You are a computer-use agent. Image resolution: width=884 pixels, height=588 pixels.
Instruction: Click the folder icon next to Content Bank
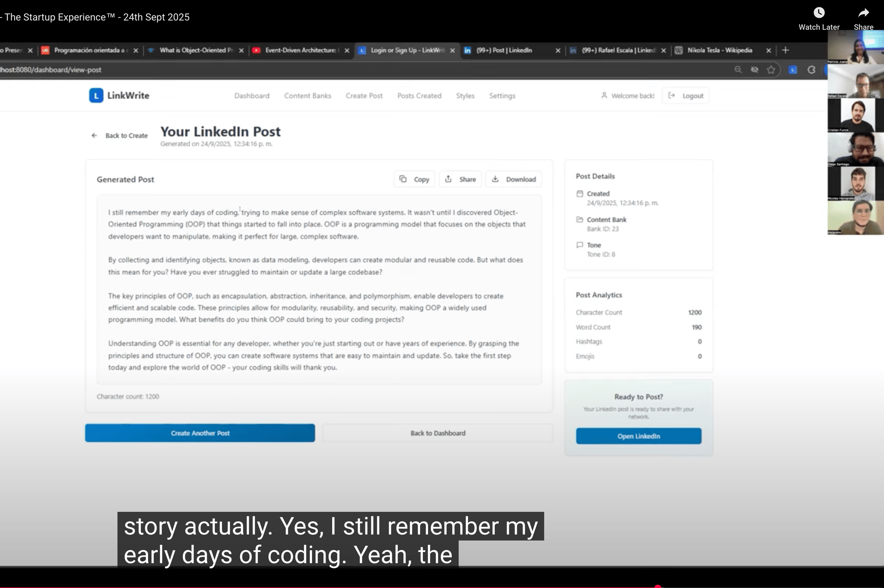click(579, 219)
